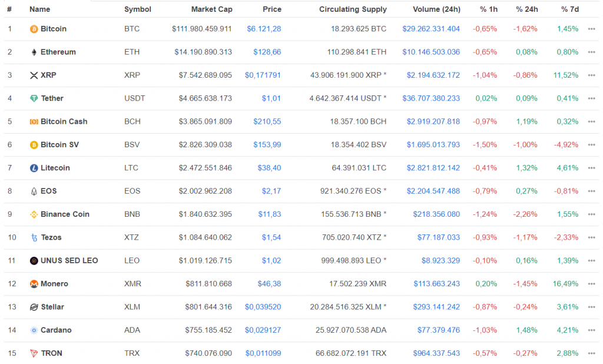603x364 pixels.
Task: Click the Litecoin blue icon
Action: (x=34, y=168)
